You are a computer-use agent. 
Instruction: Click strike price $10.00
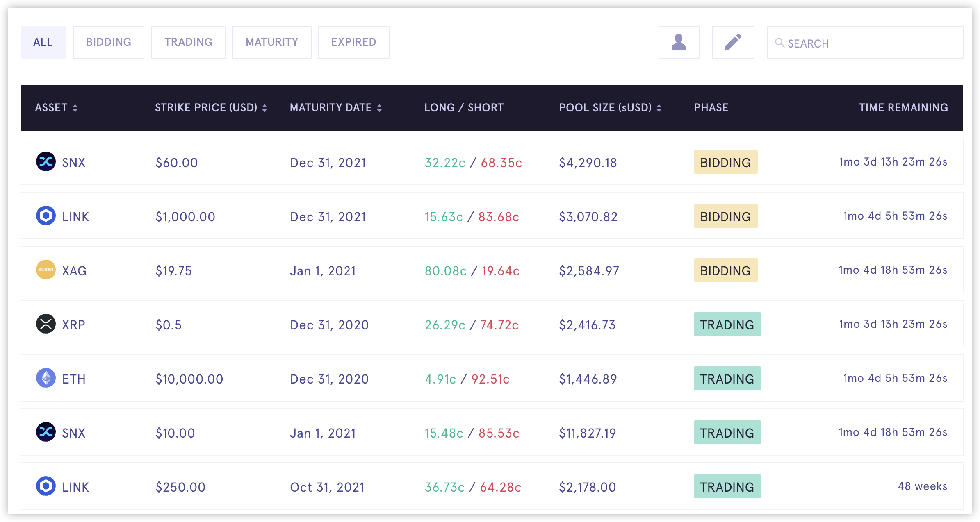[175, 433]
